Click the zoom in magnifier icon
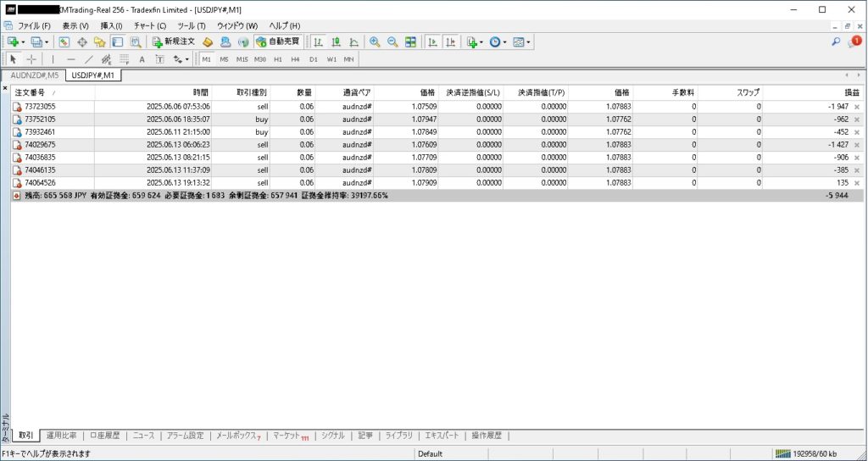The image size is (868, 461). 375,42
